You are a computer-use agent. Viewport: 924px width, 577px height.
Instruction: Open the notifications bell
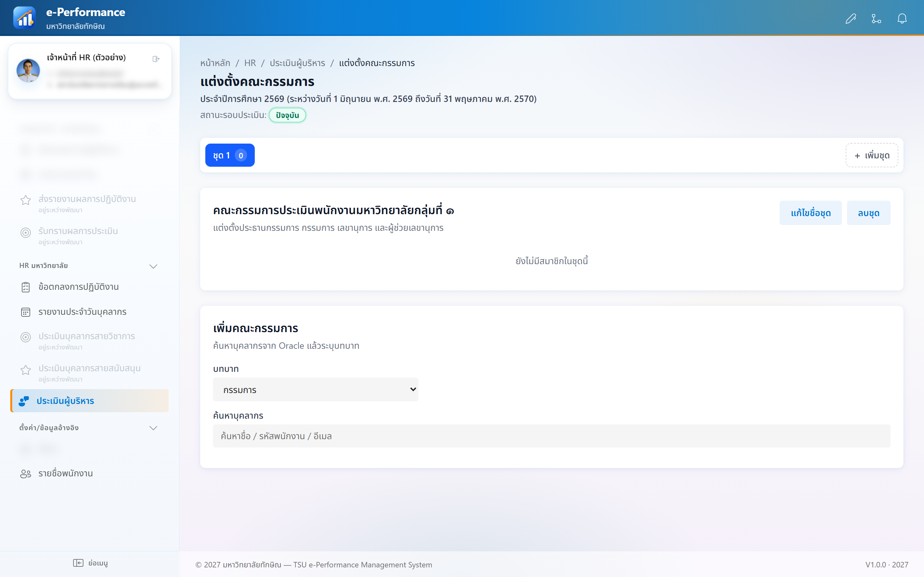point(902,18)
